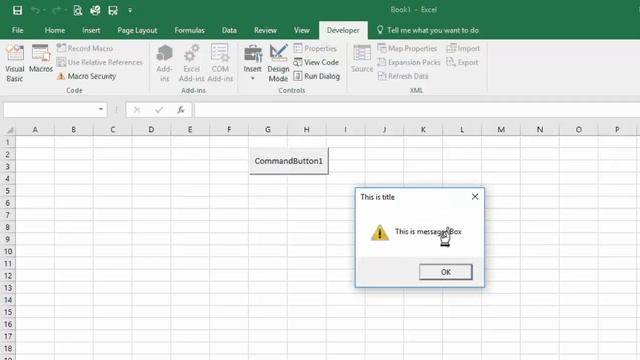
Task: Click OK in the message box
Action: point(445,272)
